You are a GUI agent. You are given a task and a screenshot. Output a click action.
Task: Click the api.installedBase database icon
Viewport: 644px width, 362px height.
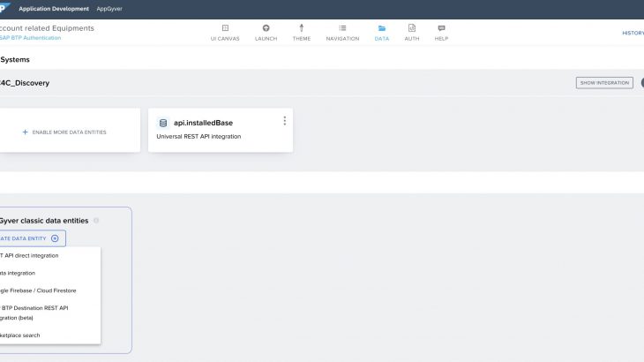pos(163,123)
